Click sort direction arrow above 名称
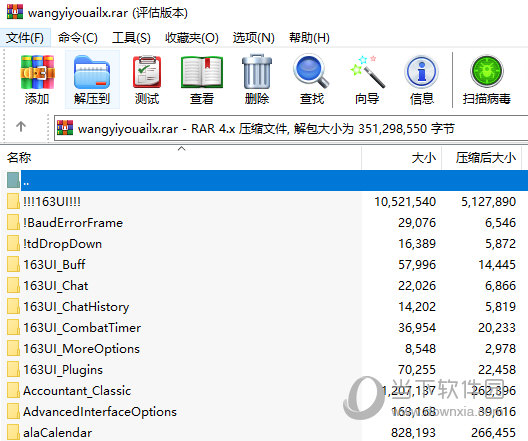The width and height of the screenshot is (528, 441). tap(182, 148)
